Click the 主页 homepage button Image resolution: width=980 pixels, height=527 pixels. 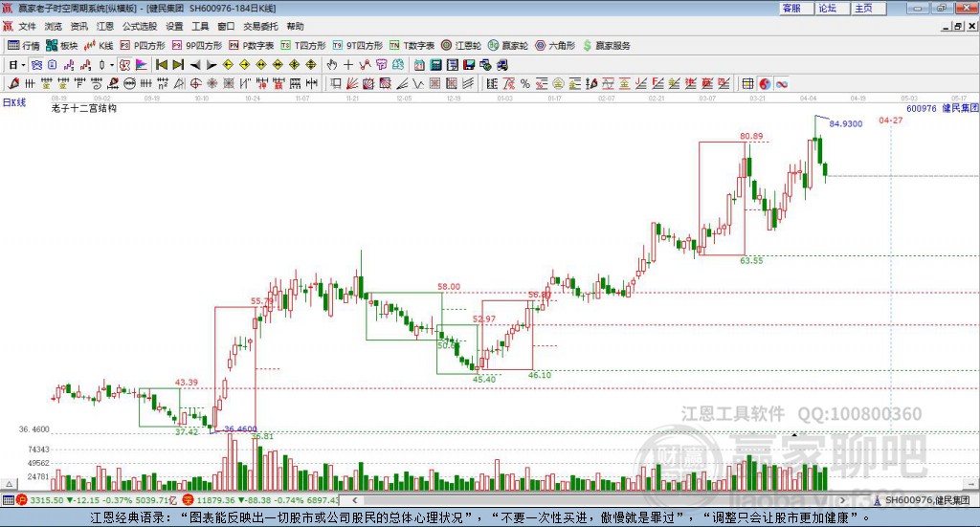[869, 8]
